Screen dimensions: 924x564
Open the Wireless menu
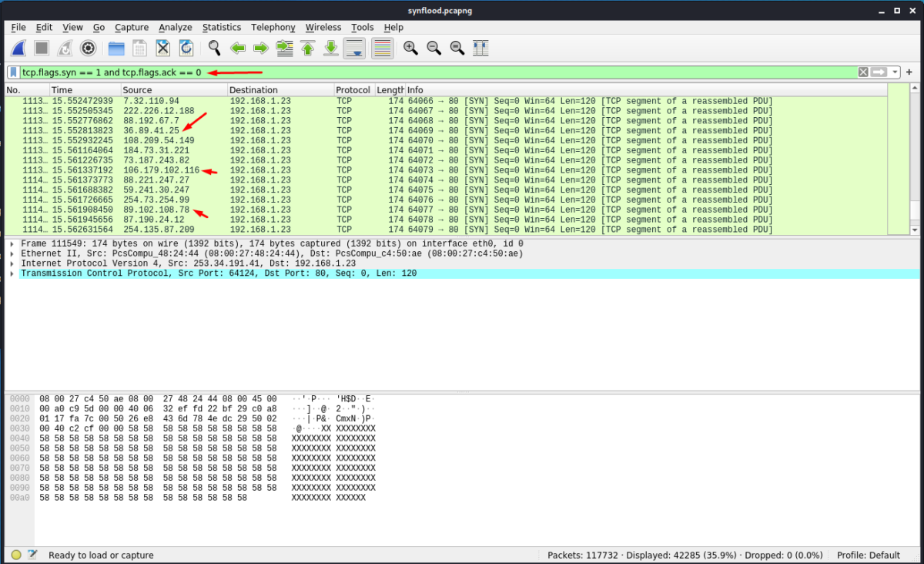pyautogui.click(x=323, y=27)
